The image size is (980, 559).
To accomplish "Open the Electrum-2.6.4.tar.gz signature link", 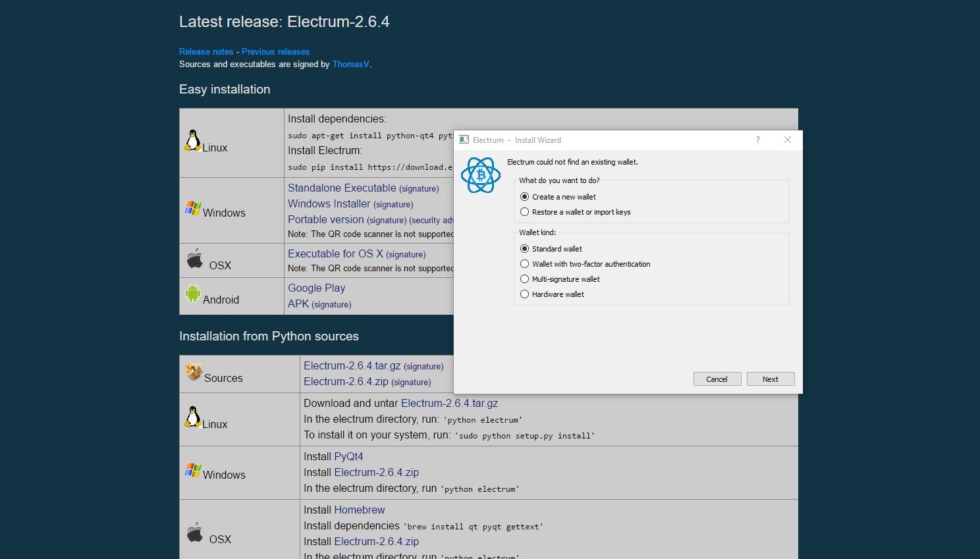I will click(423, 367).
